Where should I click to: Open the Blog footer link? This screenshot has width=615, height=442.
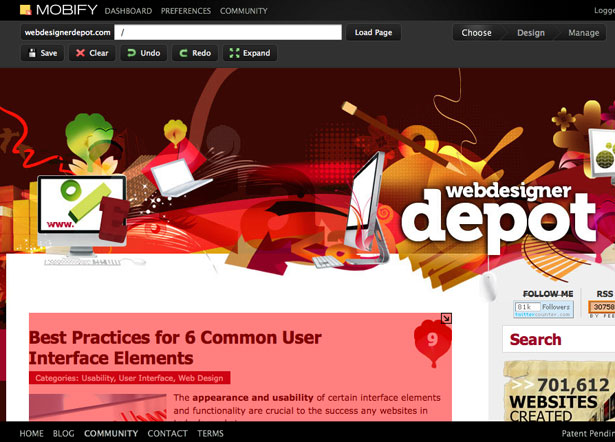[64, 433]
